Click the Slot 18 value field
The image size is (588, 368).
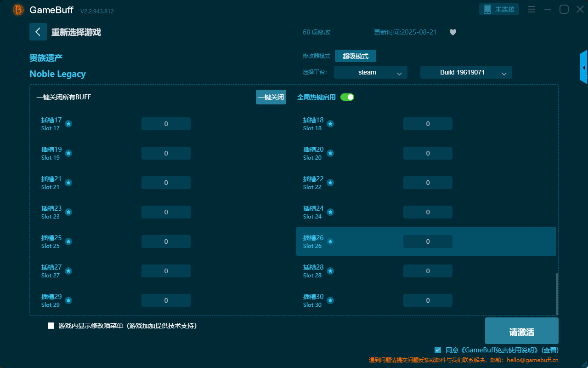coord(428,124)
